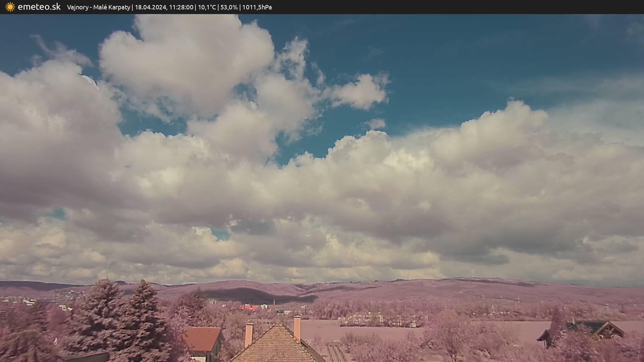Screen dimensions: 644x362
Task: Select the Vajnory - Malé Karpaty location text
Action: (x=99, y=7)
